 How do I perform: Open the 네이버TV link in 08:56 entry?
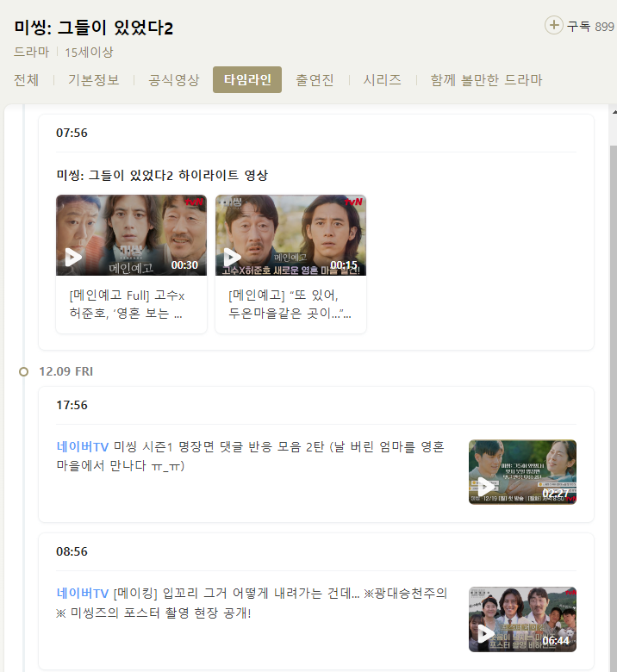pos(83,593)
